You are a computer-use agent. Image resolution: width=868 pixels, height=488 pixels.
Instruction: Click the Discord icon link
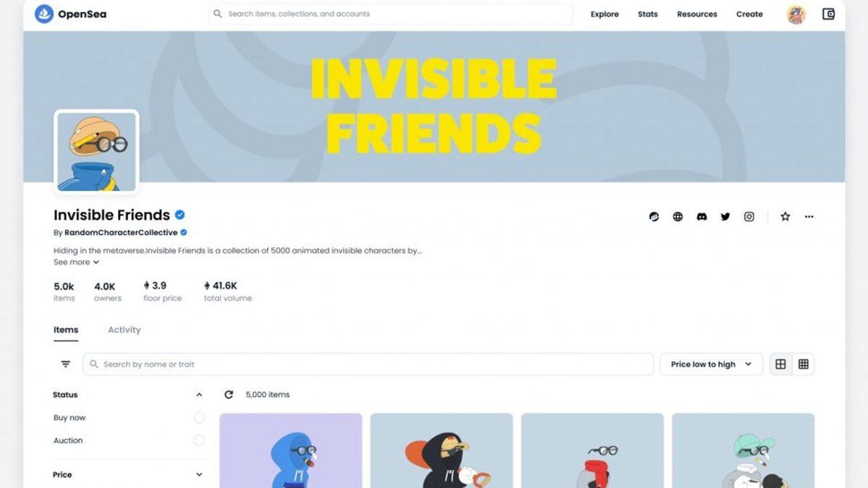(702, 216)
